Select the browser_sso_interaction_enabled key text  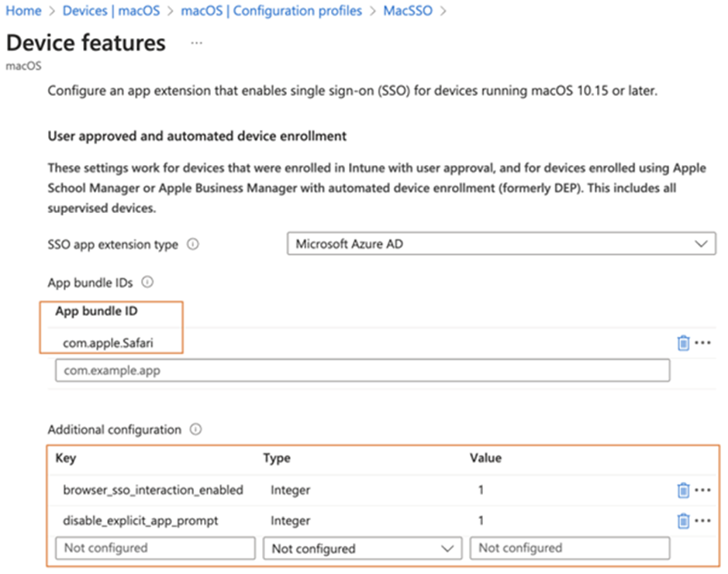[x=153, y=490]
